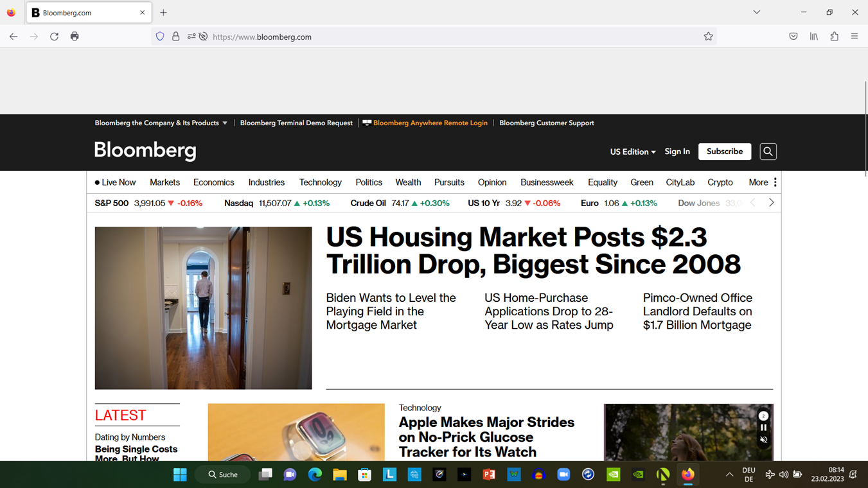Unmute the autoplaying video
The image size is (868, 488).
click(x=763, y=440)
